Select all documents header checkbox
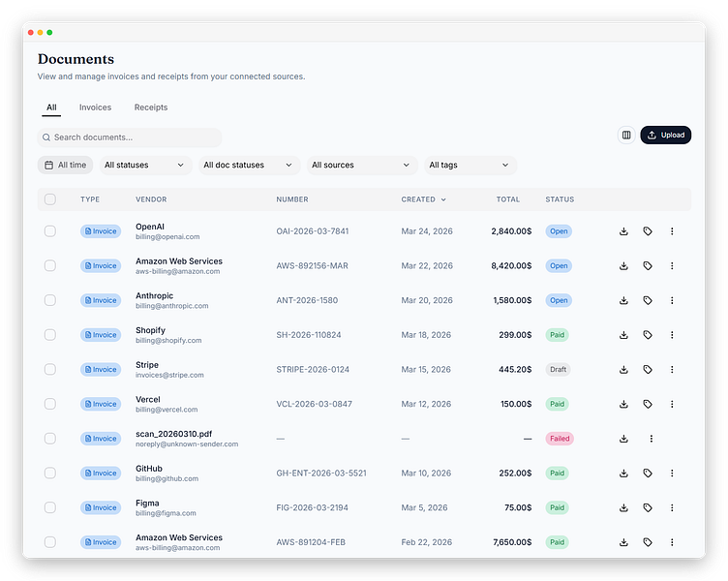Screen dimensions: 728x581 (x=50, y=199)
